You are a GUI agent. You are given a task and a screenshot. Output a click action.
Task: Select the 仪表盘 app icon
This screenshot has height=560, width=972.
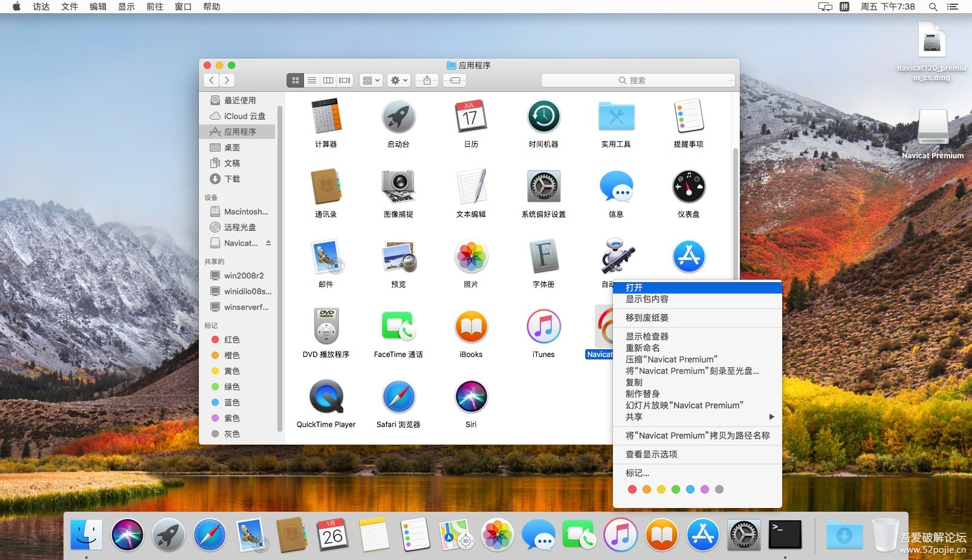(x=688, y=186)
